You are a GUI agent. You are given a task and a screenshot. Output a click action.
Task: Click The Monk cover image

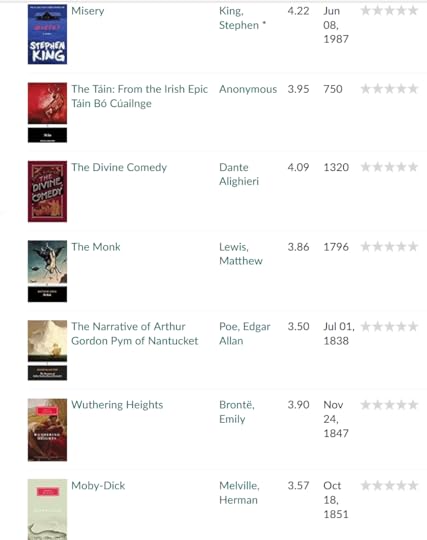click(48, 271)
